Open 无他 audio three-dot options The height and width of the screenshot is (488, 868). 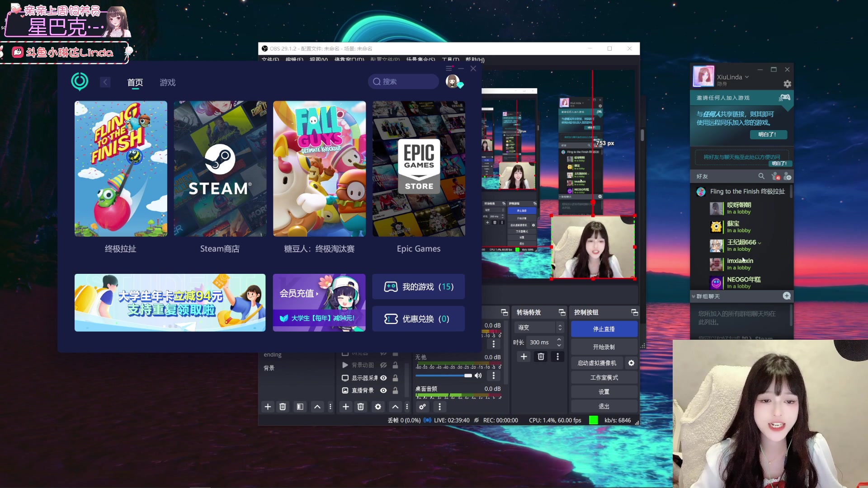pos(494,375)
